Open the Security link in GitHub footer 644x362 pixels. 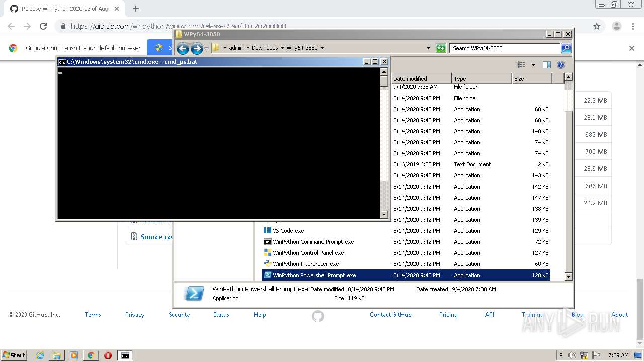179,315
